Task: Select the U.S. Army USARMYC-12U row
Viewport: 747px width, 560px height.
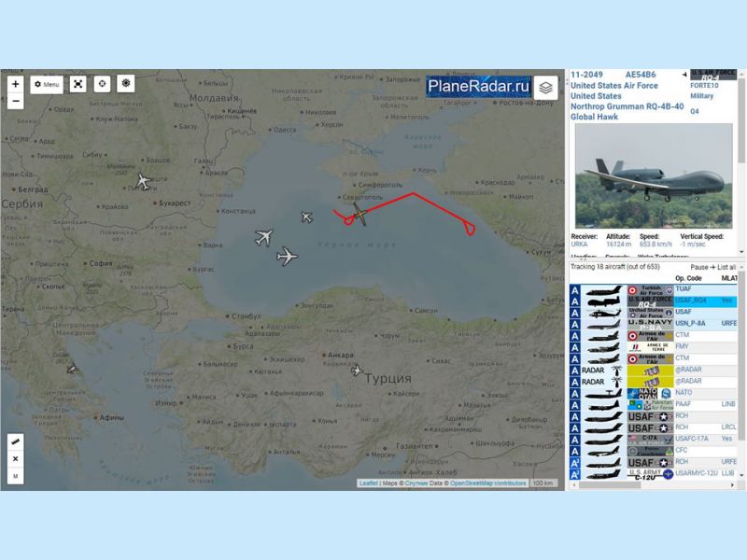Action: click(x=653, y=474)
